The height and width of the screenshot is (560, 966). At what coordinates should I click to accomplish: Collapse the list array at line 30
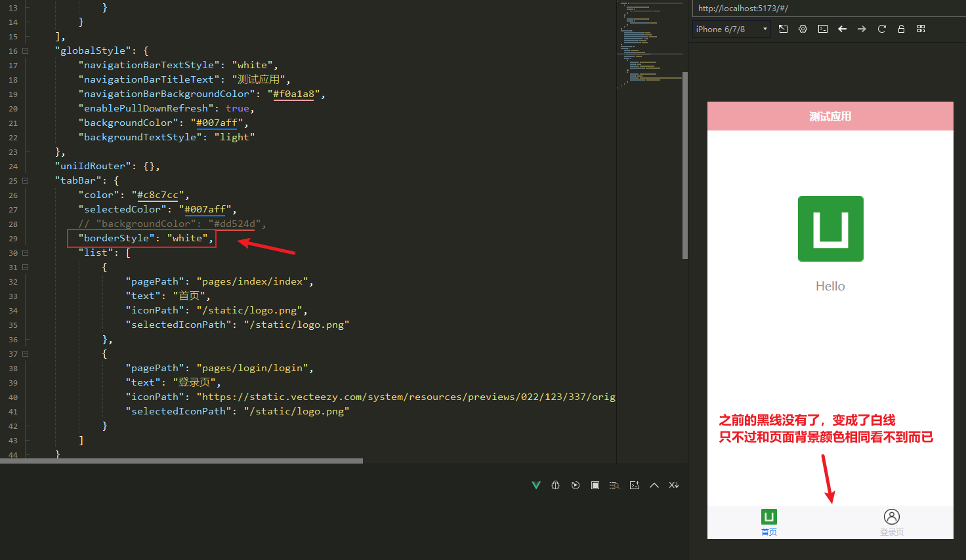(x=26, y=252)
